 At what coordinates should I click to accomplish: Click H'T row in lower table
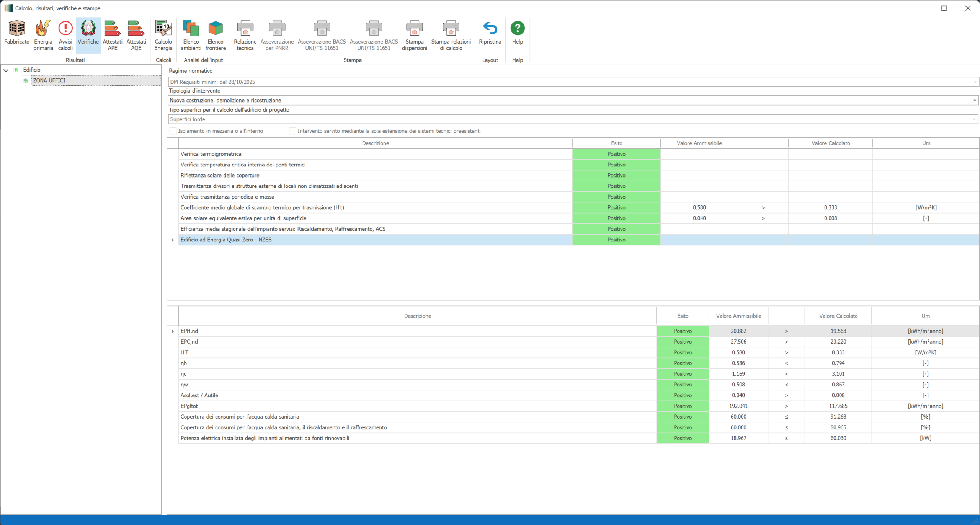point(579,352)
